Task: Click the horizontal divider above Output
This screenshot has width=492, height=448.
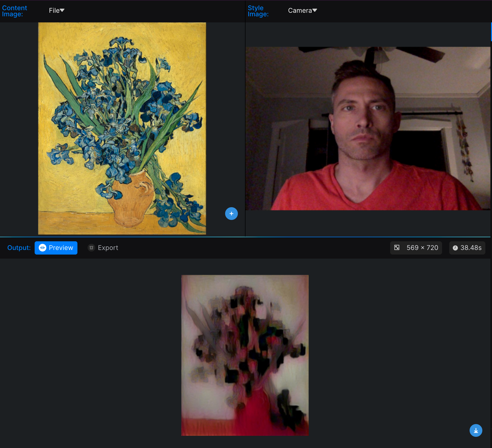Action: pos(244,237)
